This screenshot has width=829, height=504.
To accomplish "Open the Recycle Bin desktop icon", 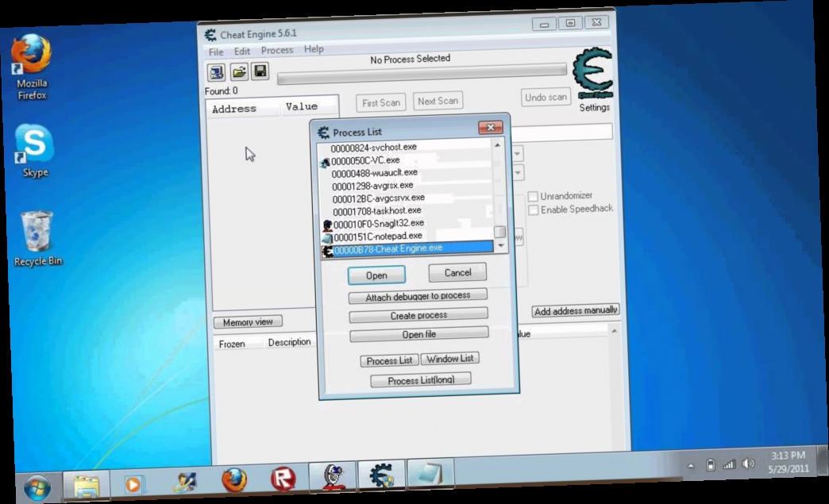I will pos(37,238).
